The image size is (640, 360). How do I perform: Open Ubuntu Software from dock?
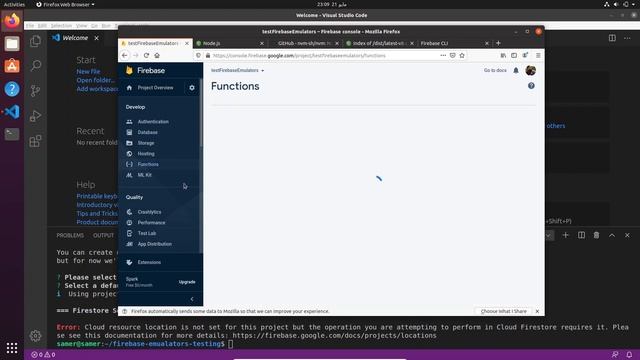click(12, 66)
